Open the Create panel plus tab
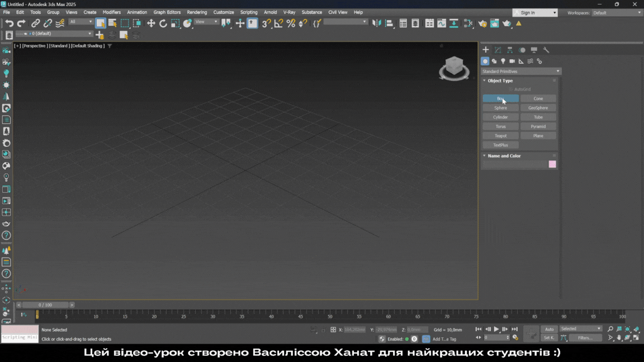Screen dimensions: 644x362 [485, 50]
